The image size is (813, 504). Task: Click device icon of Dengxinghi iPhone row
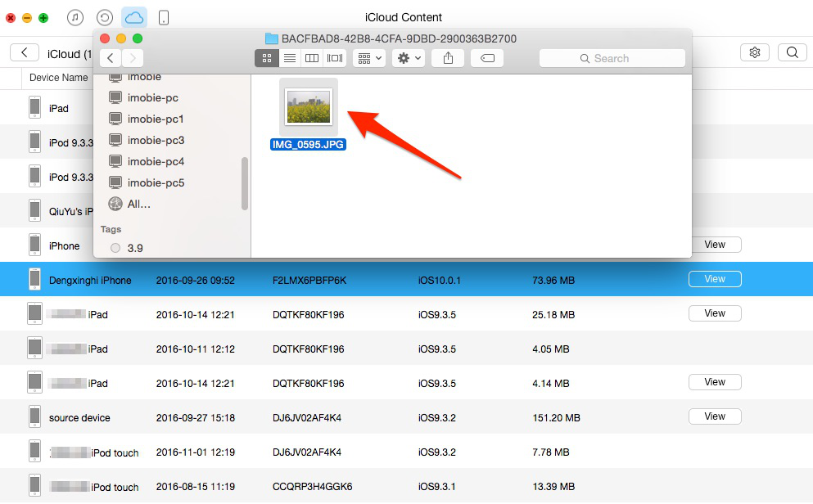(x=34, y=279)
